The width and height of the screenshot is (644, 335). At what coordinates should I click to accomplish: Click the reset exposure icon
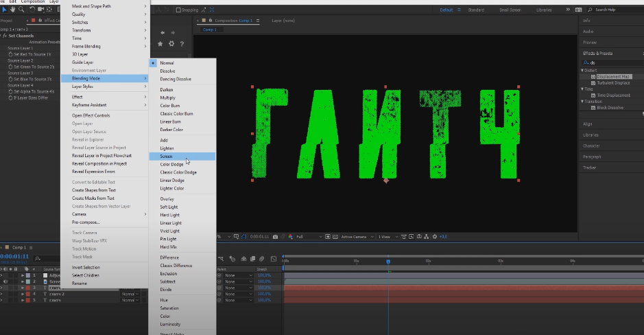435,237
